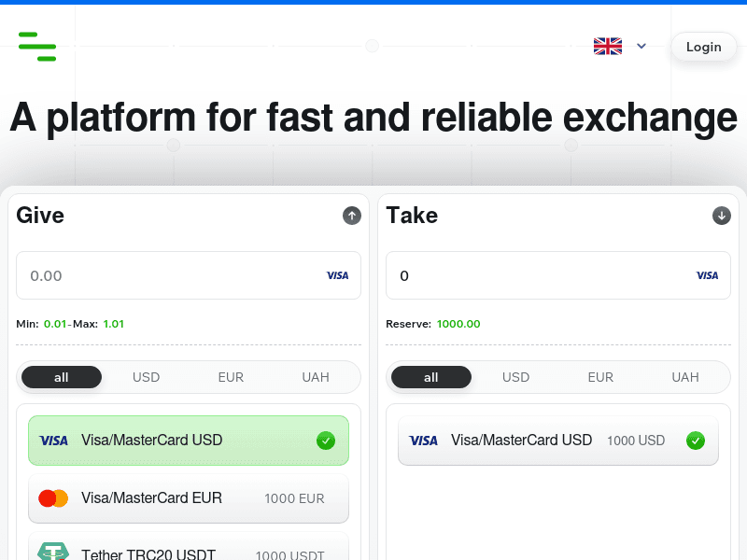Image resolution: width=747 pixels, height=560 pixels.
Task: Click the green site logo icon
Action: click(37, 46)
